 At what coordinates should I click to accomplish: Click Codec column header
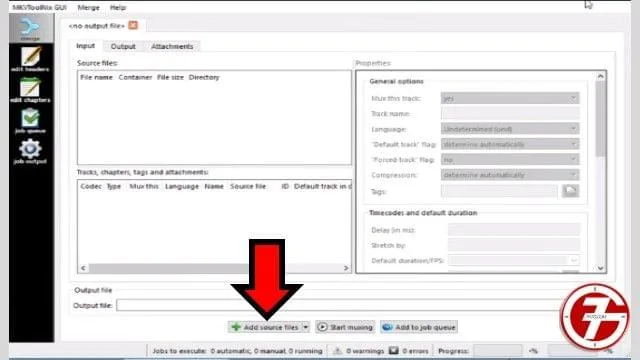pyautogui.click(x=91, y=186)
